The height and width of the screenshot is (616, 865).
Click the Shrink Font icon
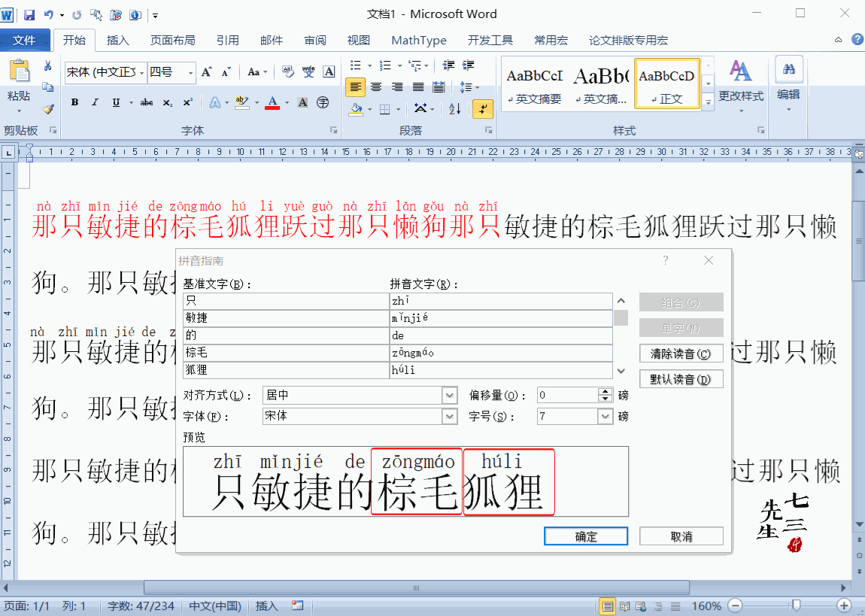(x=226, y=72)
